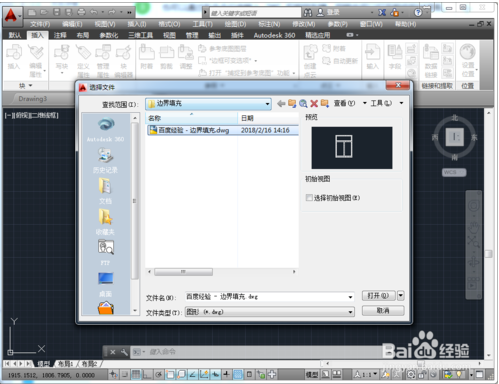Image resolution: width=499 pixels, height=384 pixels.
Task: Click the Redo arrow in quick access toolbar
Action: tap(112, 13)
